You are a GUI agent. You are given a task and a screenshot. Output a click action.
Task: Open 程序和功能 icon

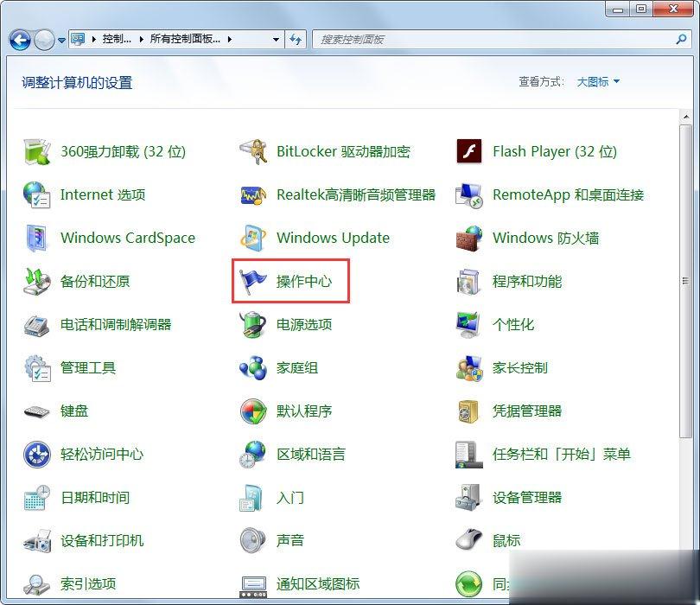point(469,281)
